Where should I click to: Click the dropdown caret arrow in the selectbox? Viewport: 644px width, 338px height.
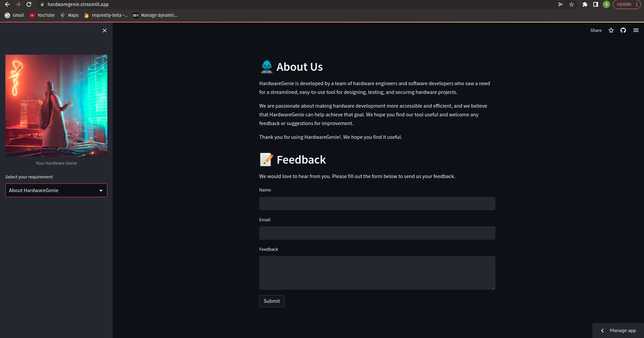pos(101,190)
